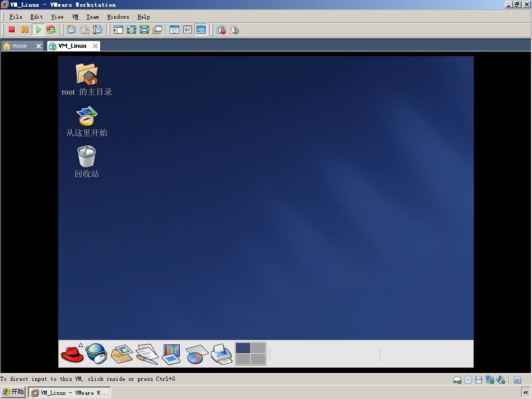
Task: Switch to the bottom-left workspace
Action: pos(243,360)
